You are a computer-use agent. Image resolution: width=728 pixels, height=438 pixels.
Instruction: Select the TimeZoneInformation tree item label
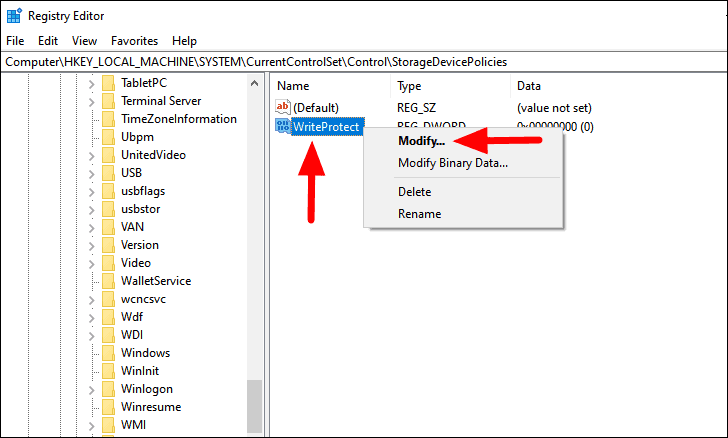[179, 119]
